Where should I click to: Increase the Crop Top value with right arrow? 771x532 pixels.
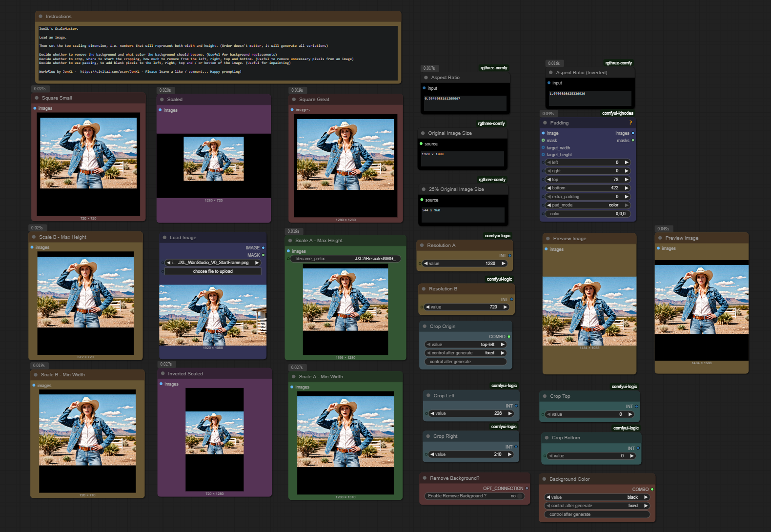(630, 414)
